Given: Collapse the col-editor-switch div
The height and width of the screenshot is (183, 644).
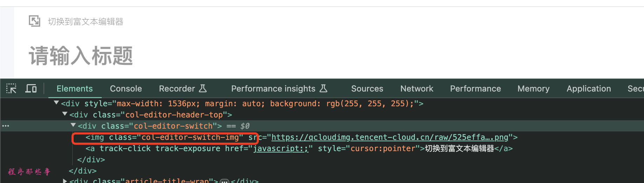Looking at the screenshot, I should [x=73, y=126].
